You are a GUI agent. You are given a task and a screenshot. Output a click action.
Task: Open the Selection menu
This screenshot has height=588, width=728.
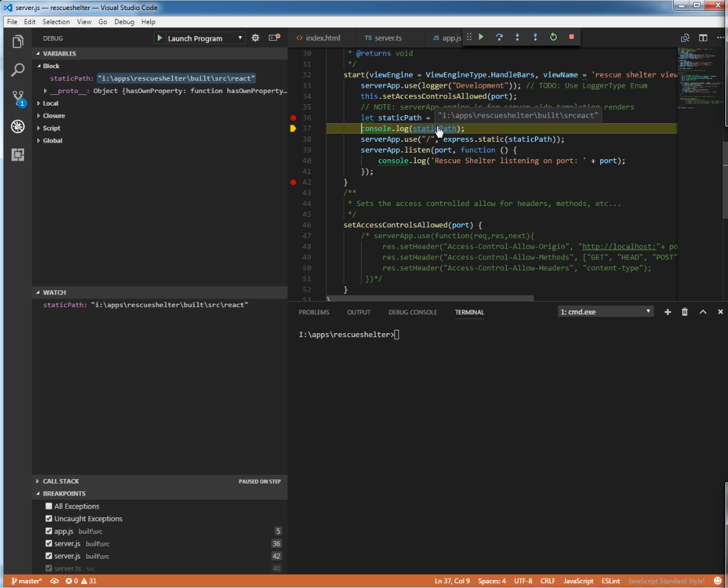(x=56, y=22)
